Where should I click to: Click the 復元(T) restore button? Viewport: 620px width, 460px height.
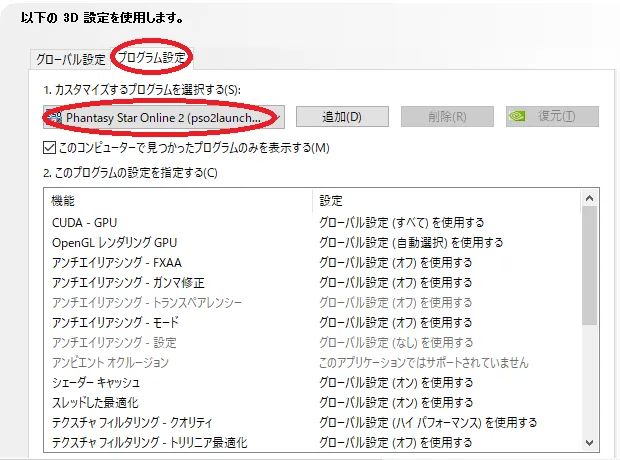pos(552,116)
